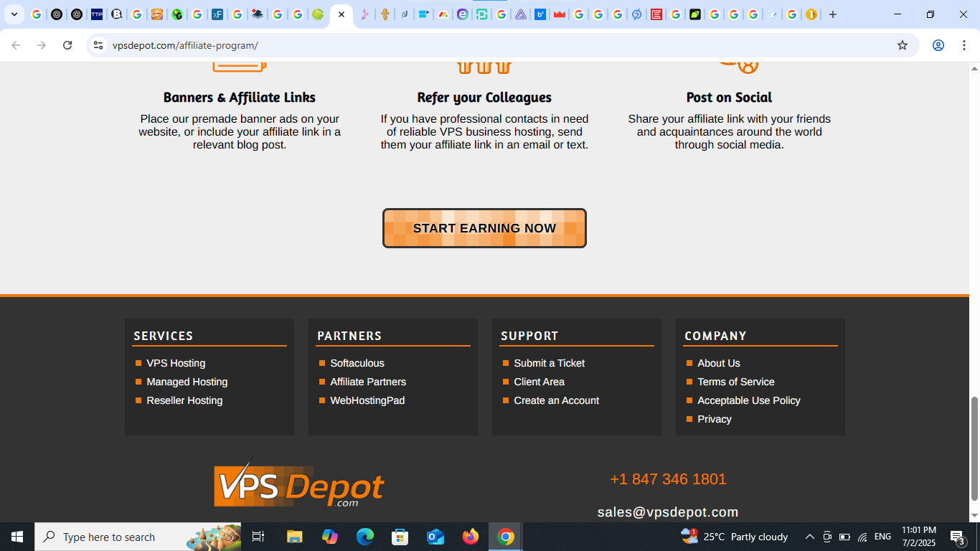
Task: Open the weather widget 25°C Partly cloudy
Action: pyautogui.click(x=734, y=537)
